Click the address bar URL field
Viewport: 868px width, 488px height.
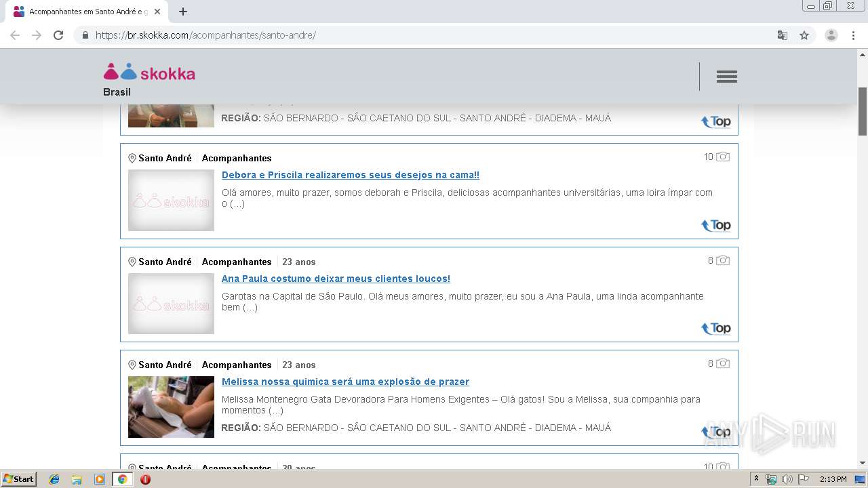coord(434,35)
